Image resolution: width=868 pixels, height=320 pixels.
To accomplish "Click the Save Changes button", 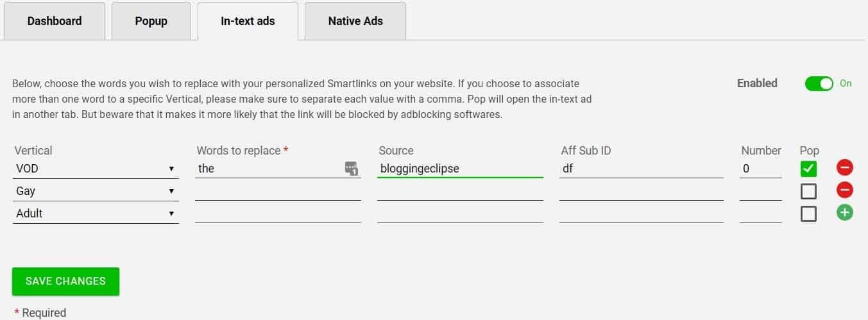I will [x=65, y=281].
